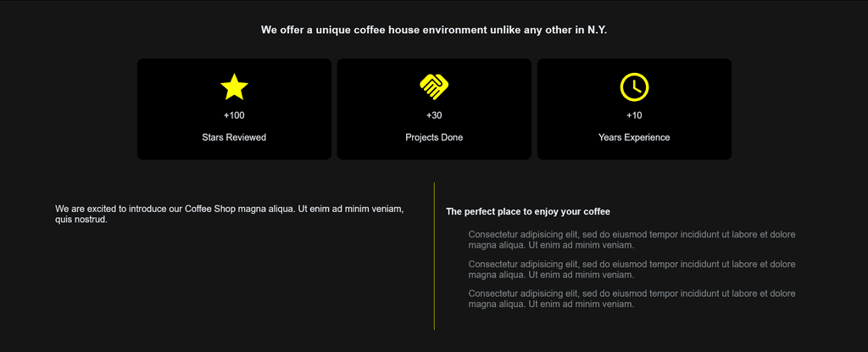Click the second Consectetur adipisicing paragraph
Viewport: 868px width, 352px height.
[632, 269]
